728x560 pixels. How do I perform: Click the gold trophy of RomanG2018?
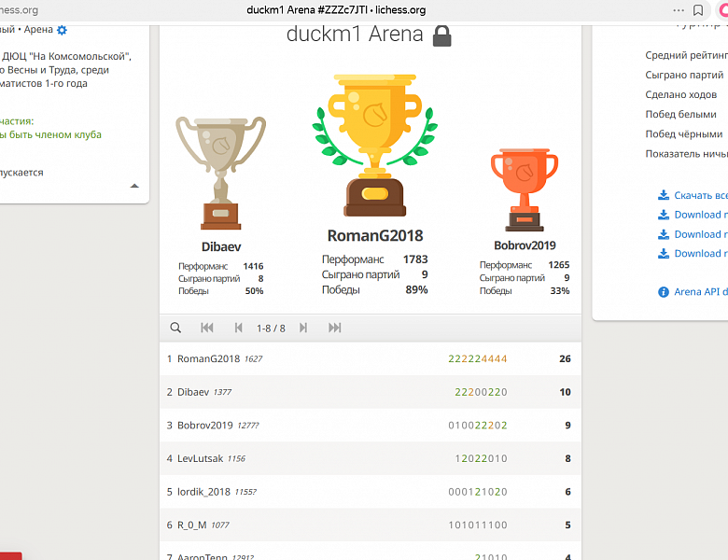374,146
